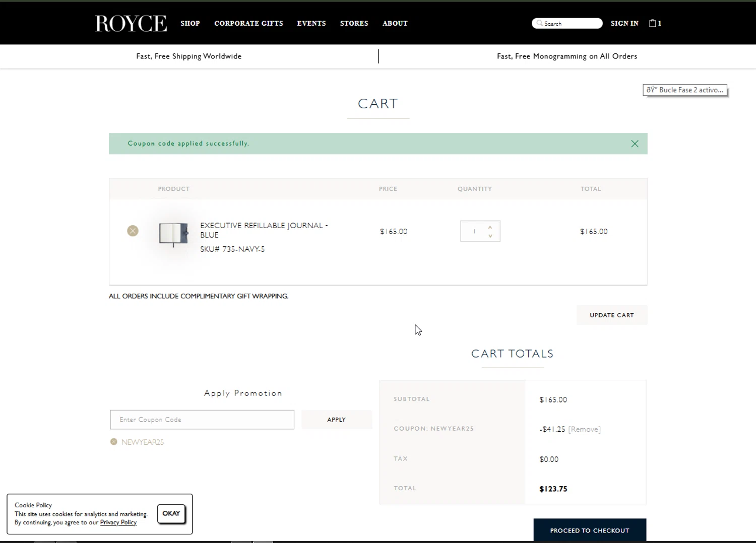The image size is (756, 543).
Task: Dismiss the coupon success message
Action: tap(635, 144)
